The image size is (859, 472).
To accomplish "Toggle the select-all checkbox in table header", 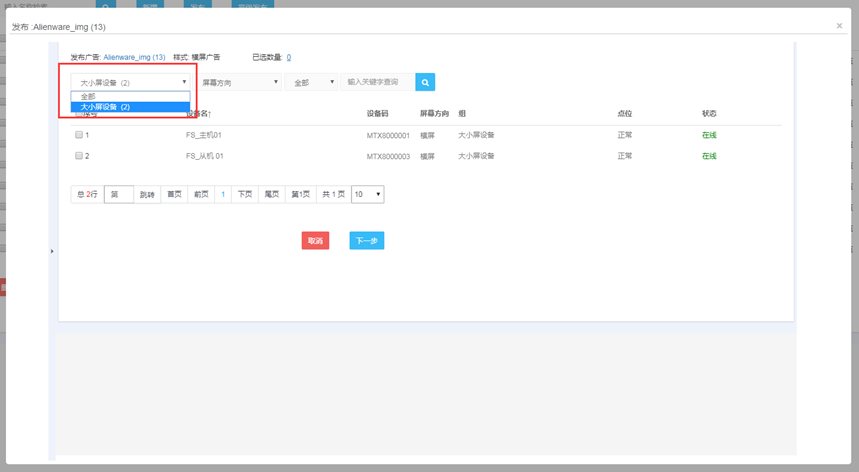I will tap(79, 114).
